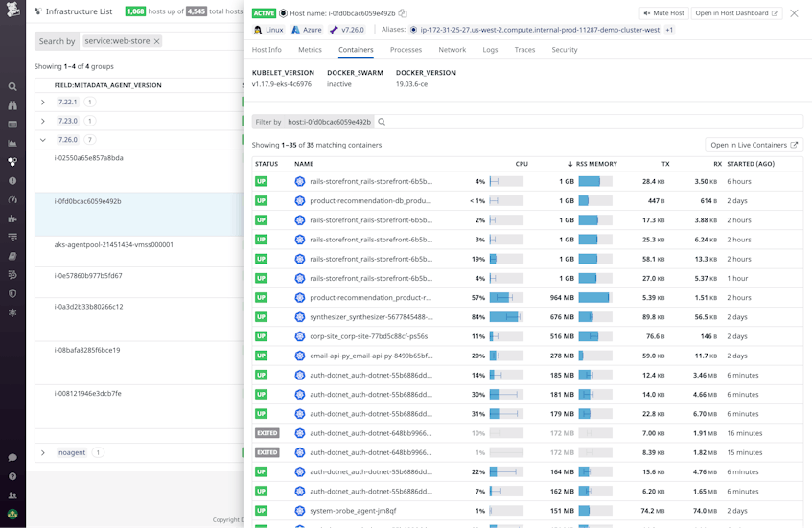The height and width of the screenshot is (528, 812).
Task: Click memory bar of product-recommendation_product-r container
Action: point(595,298)
